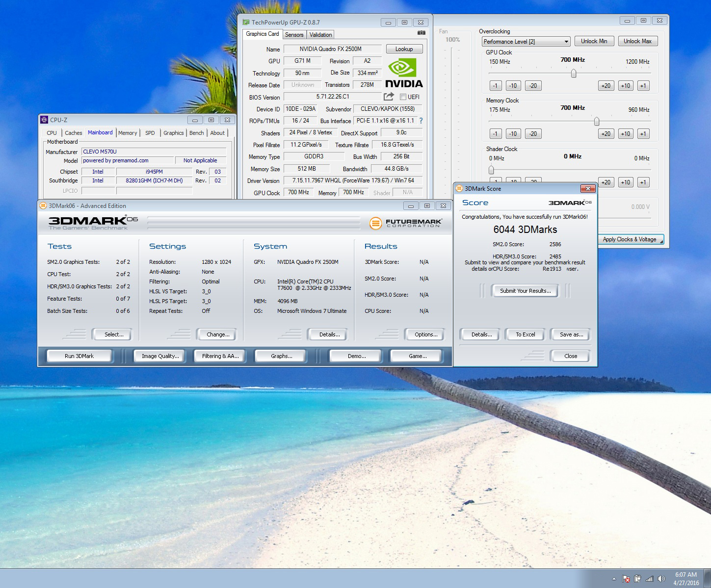
Task: Click the CLEVO M570U manufacturer field
Action: pyautogui.click(x=154, y=152)
